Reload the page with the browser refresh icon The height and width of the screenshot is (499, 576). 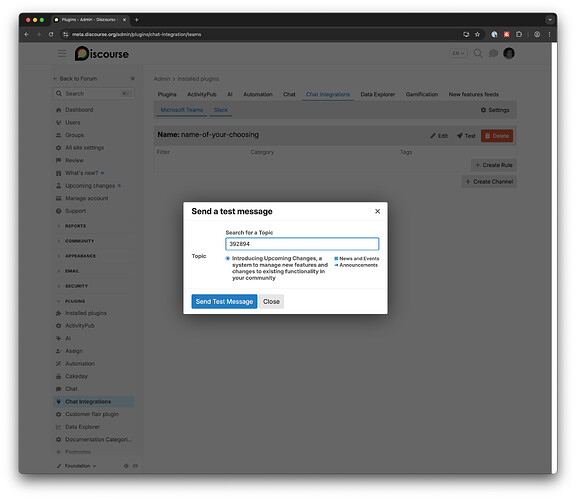click(51, 35)
